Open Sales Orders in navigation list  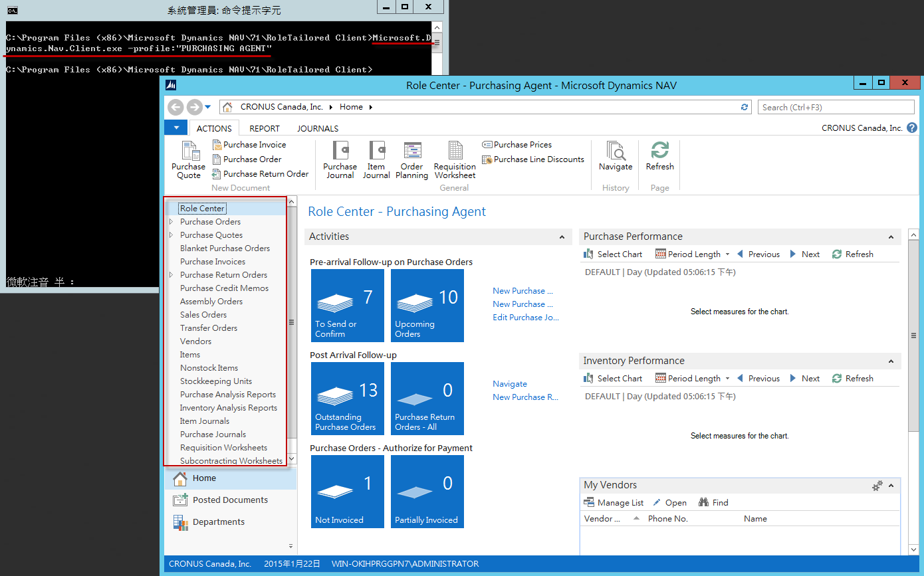point(203,315)
